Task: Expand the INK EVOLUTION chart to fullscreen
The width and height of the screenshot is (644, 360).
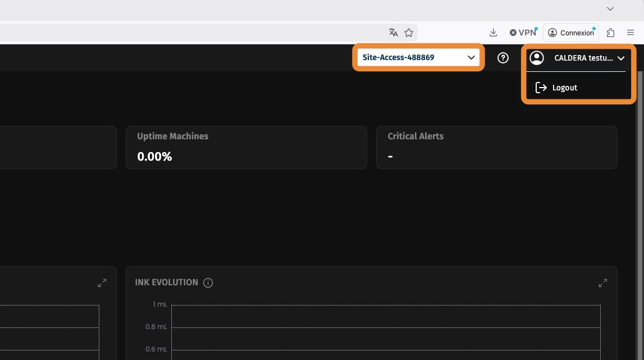Action: 602,282
